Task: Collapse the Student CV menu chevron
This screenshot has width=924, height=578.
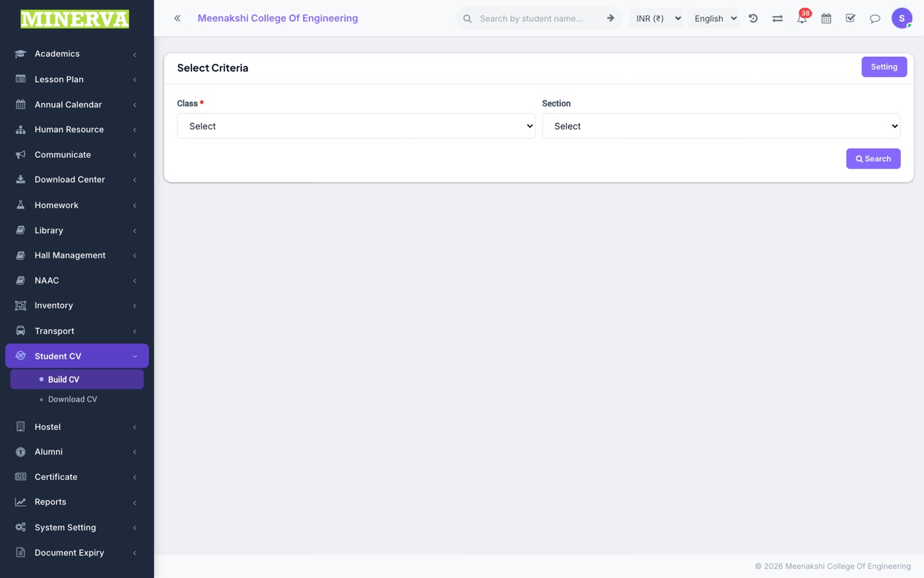Action: (135, 357)
